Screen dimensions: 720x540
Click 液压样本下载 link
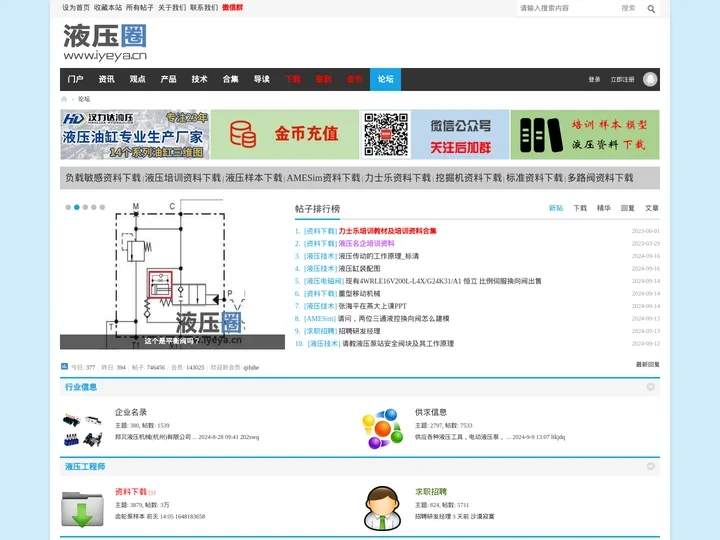[x=254, y=178]
